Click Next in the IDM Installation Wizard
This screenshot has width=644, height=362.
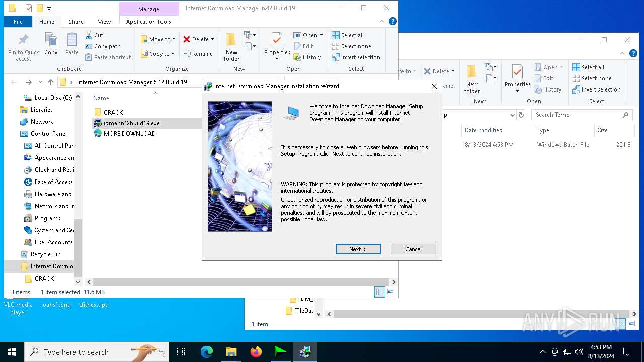tap(358, 249)
